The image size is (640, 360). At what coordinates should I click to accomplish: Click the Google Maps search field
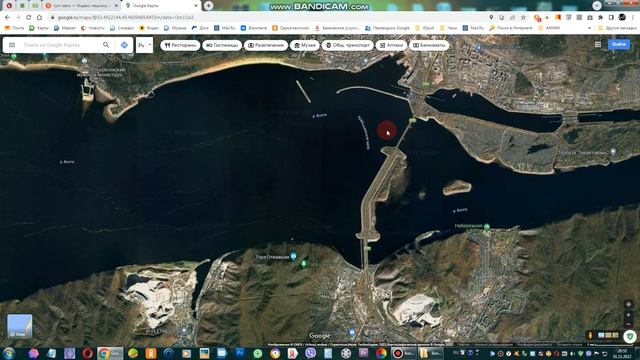59,45
